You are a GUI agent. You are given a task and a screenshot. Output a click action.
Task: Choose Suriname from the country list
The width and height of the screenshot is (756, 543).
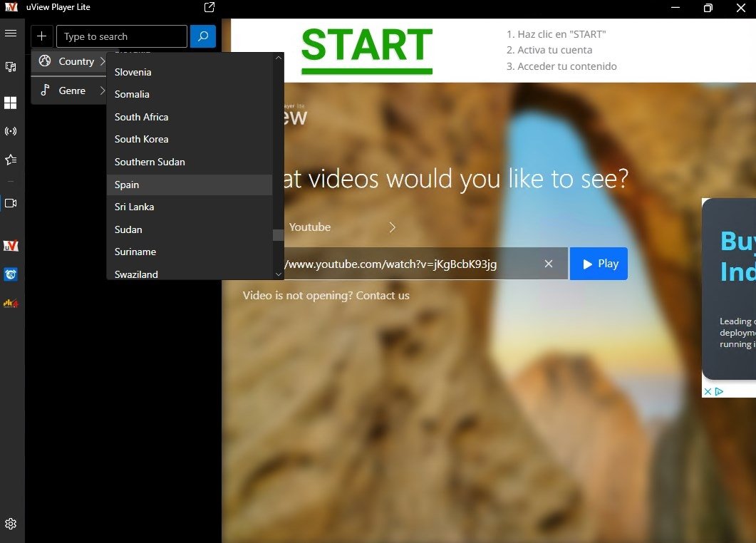[x=190, y=252]
